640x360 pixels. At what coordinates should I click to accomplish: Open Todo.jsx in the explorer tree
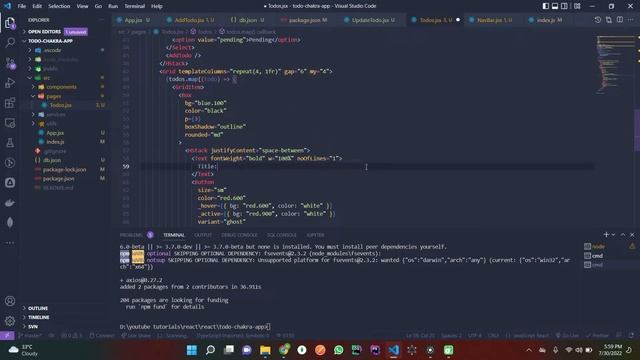(60, 105)
